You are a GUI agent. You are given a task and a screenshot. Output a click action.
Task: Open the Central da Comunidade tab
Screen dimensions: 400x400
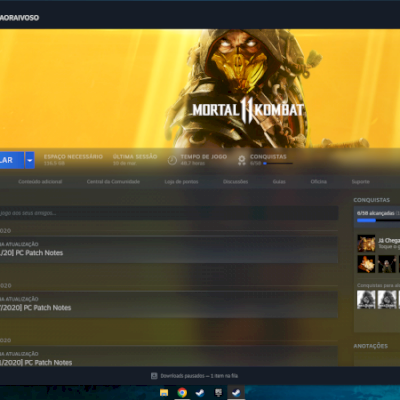(113, 182)
